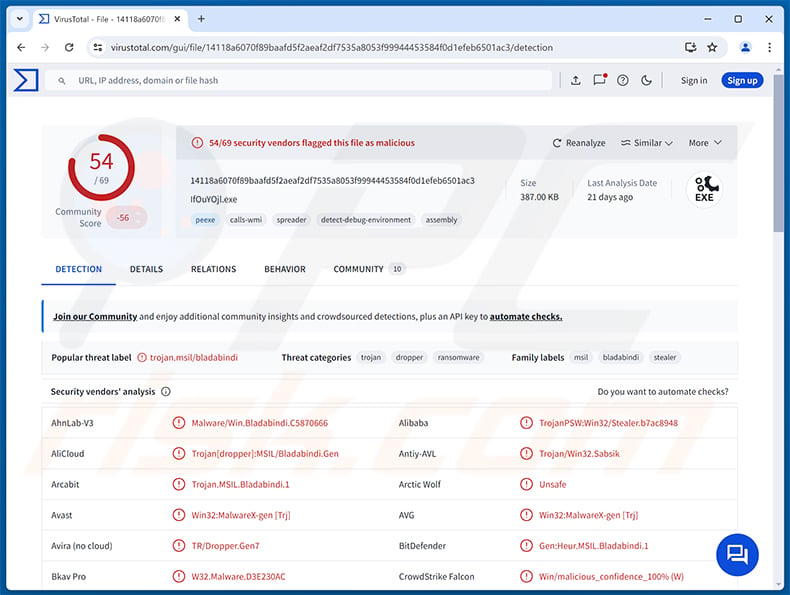Click the community score -56 badge
The height and width of the screenshot is (595, 790).
[x=126, y=218]
